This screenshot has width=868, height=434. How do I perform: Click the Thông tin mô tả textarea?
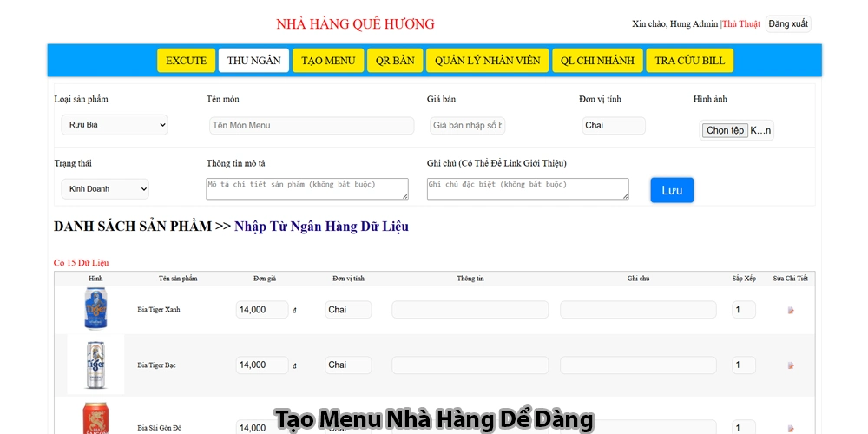(307, 188)
